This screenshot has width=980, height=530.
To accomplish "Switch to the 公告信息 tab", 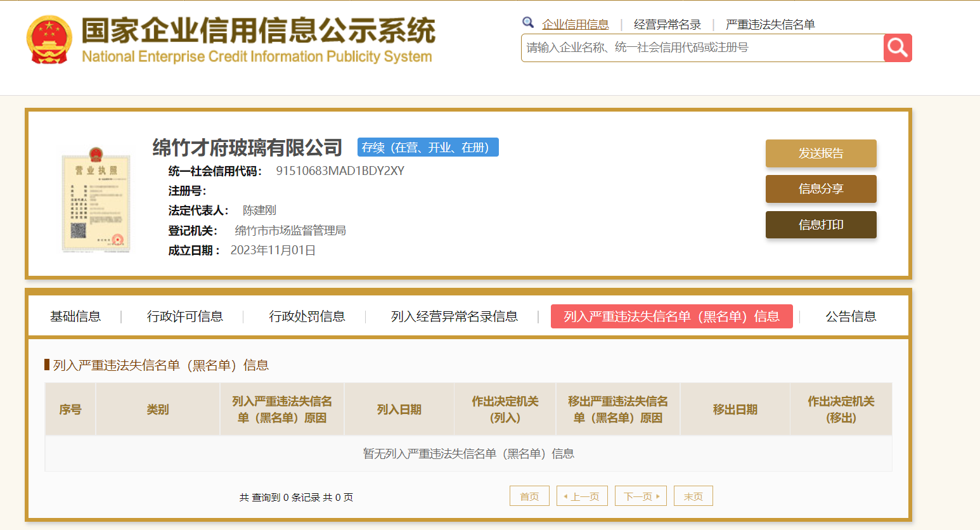I will [x=851, y=316].
